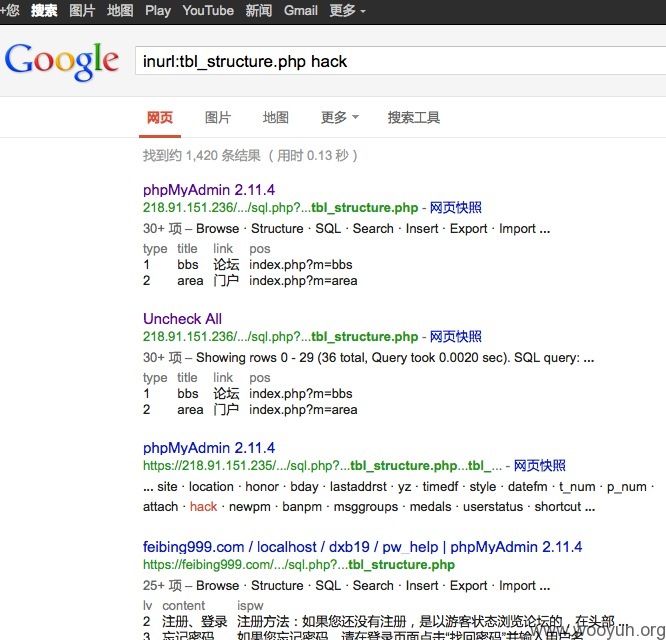Expand the 更多 dropdown in the black bar

click(x=347, y=10)
